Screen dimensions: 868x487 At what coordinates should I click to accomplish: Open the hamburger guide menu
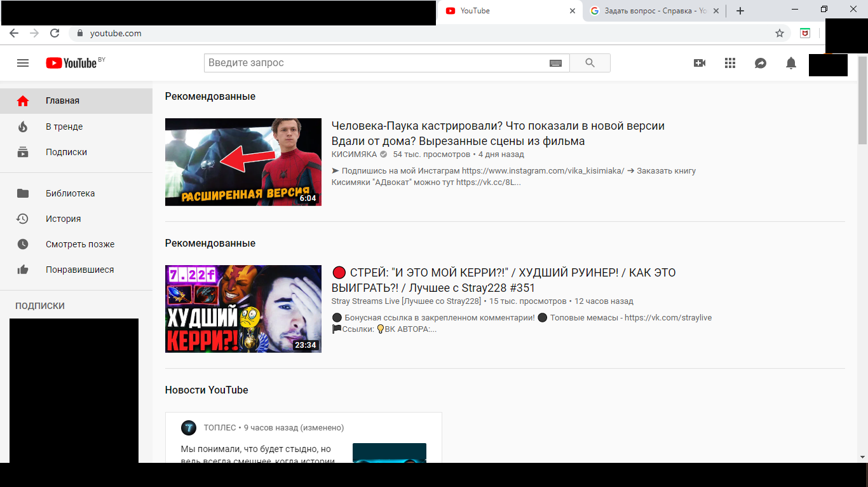tap(23, 63)
